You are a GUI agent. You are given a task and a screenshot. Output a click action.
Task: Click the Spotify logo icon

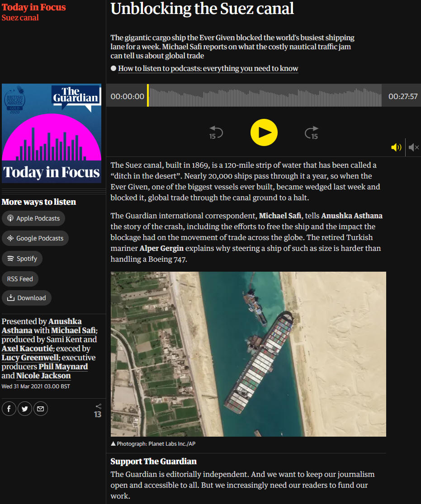[x=10, y=259]
